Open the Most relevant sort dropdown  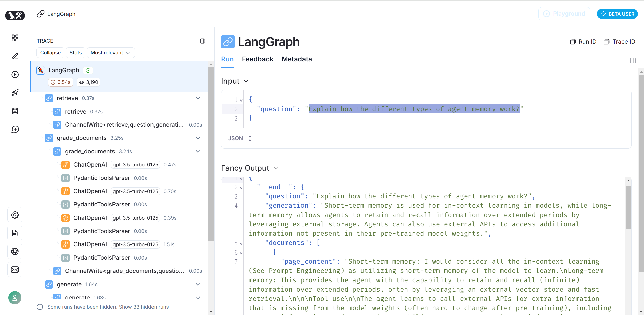[111, 53]
